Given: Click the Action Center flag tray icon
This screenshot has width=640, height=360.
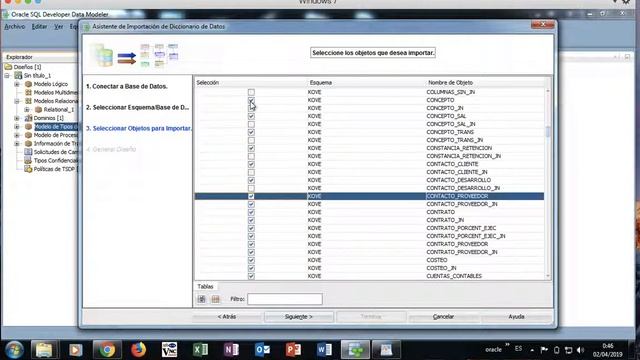Looking at the screenshot, I should pos(544,350).
